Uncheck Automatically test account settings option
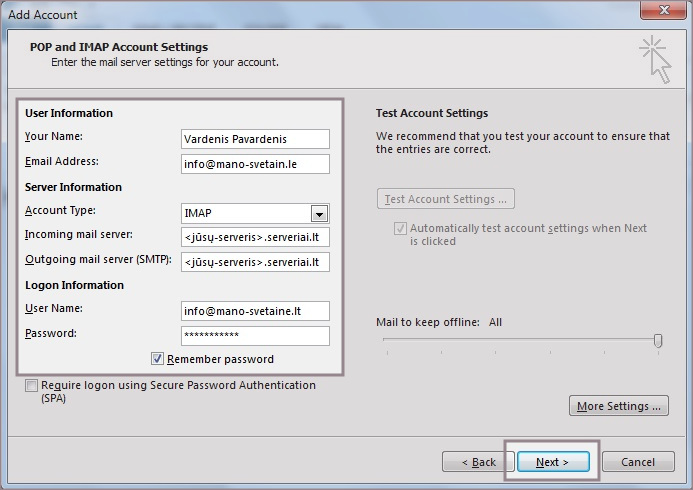The height and width of the screenshot is (490, 693). pyautogui.click(x=400, y=229)
